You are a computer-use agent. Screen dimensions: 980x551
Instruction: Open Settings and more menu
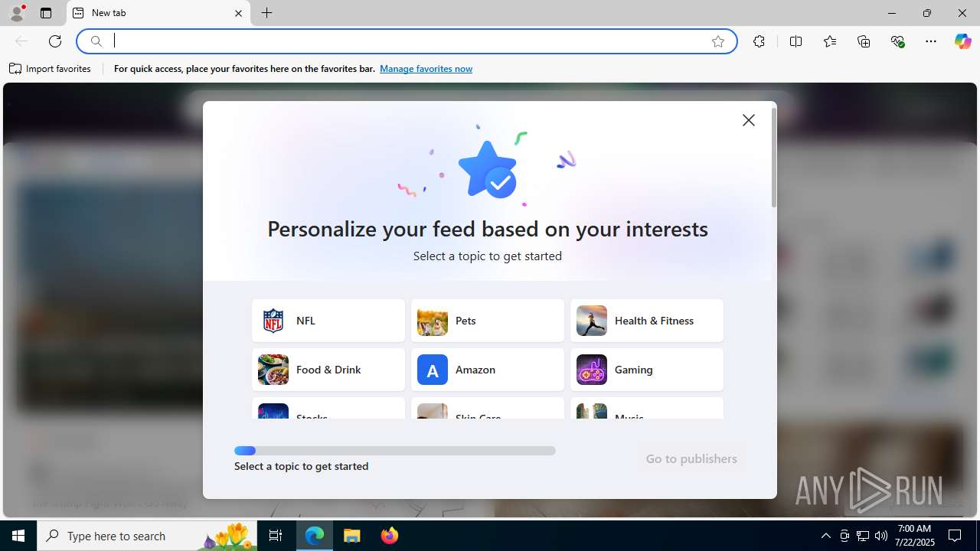tap(931, 41)
